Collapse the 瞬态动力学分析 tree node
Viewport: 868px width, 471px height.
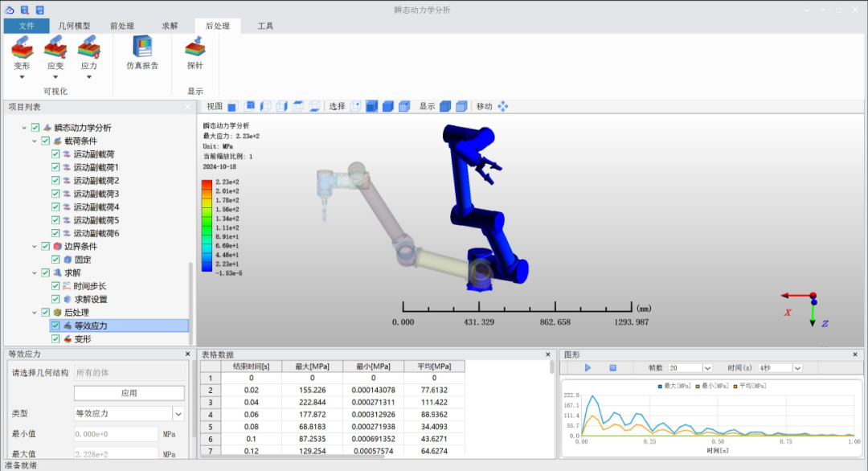tap(24, 128)
